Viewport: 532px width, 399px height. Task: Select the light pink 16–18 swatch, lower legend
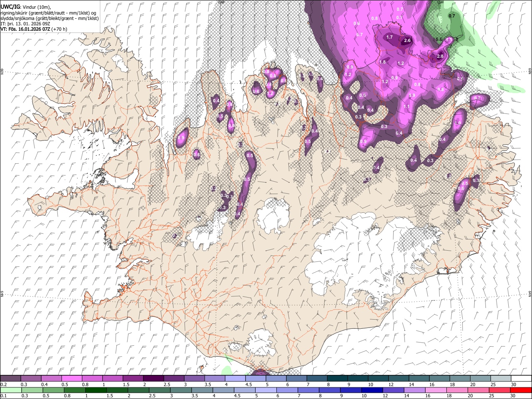click(436, 390)
